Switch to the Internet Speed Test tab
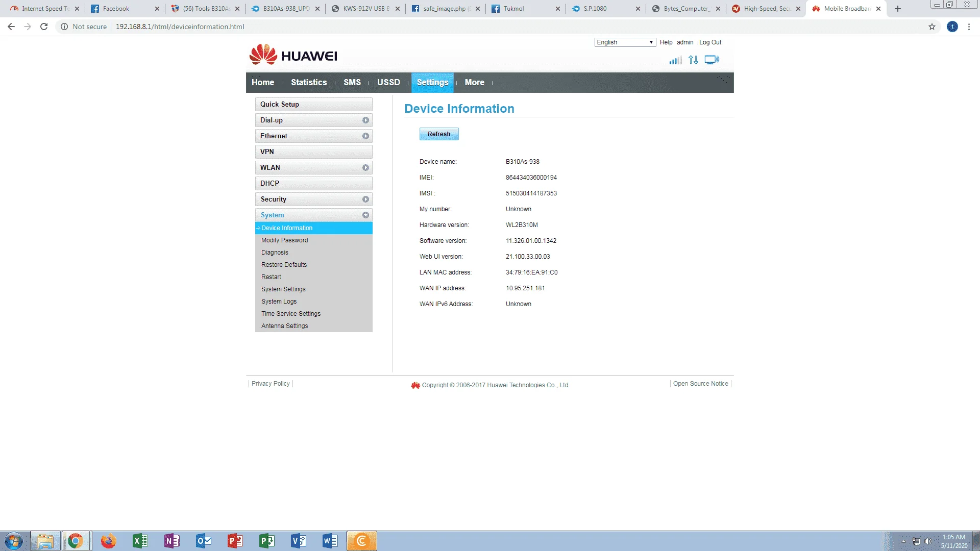Image resolution: width=980 pixels, height=551 pixels. click(45, 9)
